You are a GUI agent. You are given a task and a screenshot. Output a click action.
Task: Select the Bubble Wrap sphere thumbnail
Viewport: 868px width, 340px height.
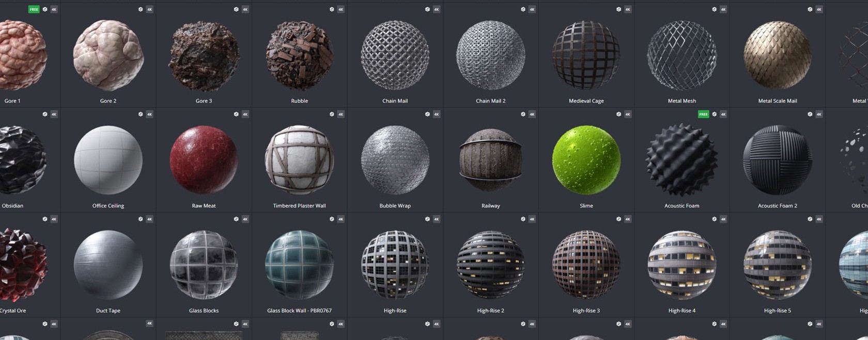point(395,160)
